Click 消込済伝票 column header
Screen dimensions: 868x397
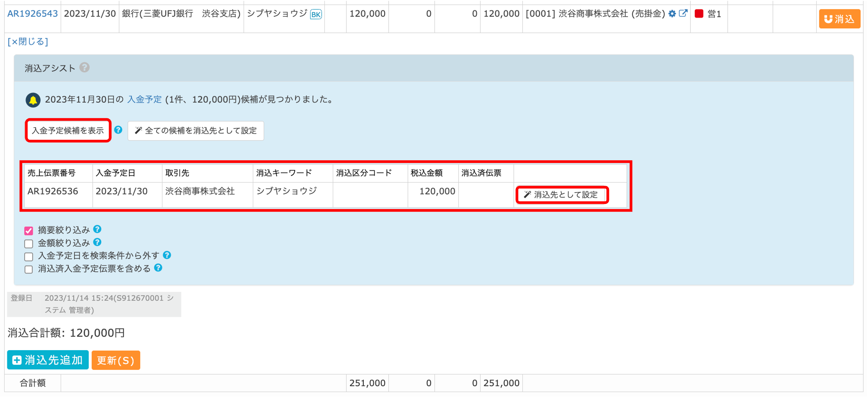[486, 173]
